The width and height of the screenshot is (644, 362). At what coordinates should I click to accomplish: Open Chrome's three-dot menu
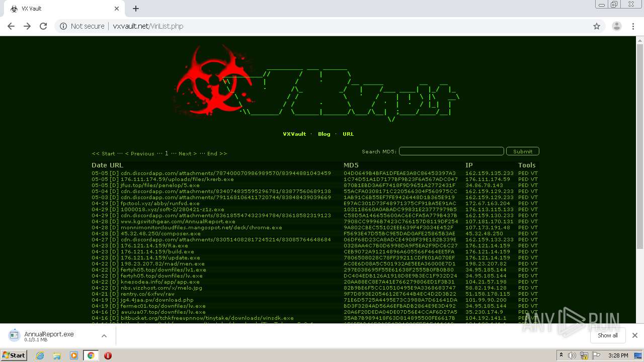pos(633,26)
